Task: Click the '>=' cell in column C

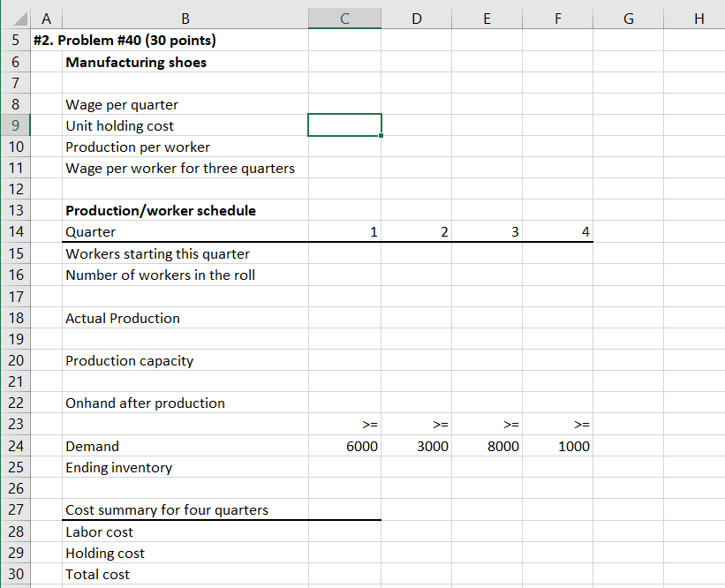Action: click(x=345, y=425)
